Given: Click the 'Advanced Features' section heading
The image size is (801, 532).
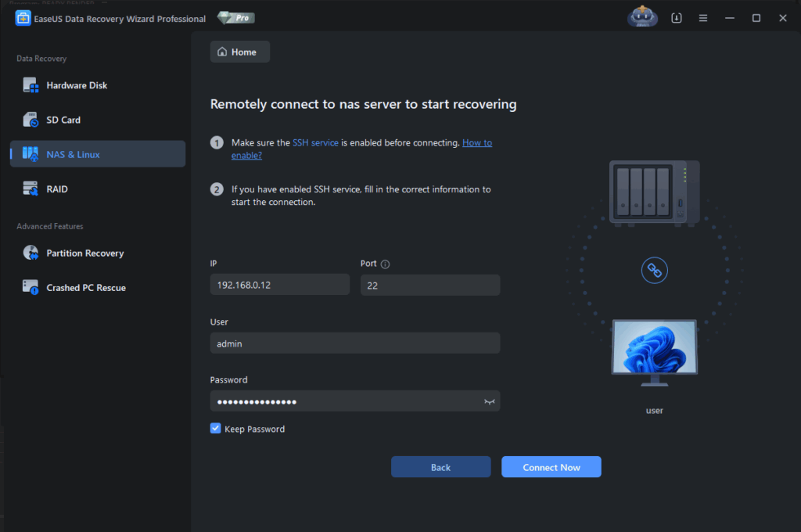Looking at the screenshot, I should [49, 226].
